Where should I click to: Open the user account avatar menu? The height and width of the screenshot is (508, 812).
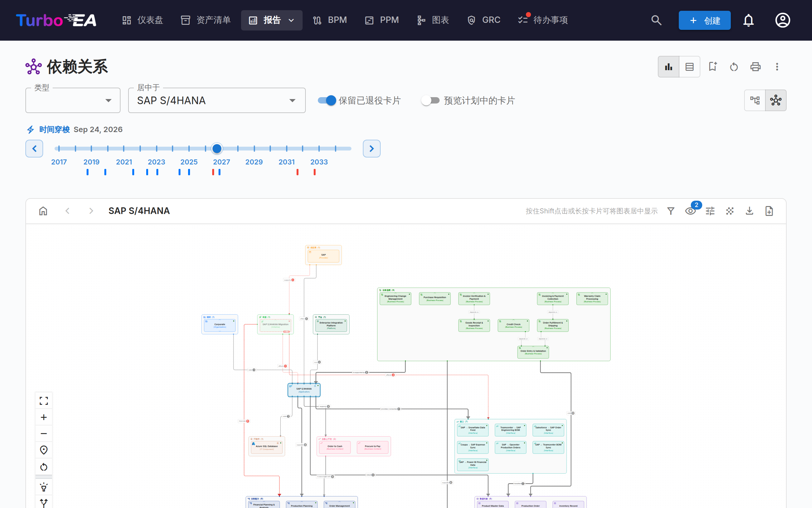[783, 20]
